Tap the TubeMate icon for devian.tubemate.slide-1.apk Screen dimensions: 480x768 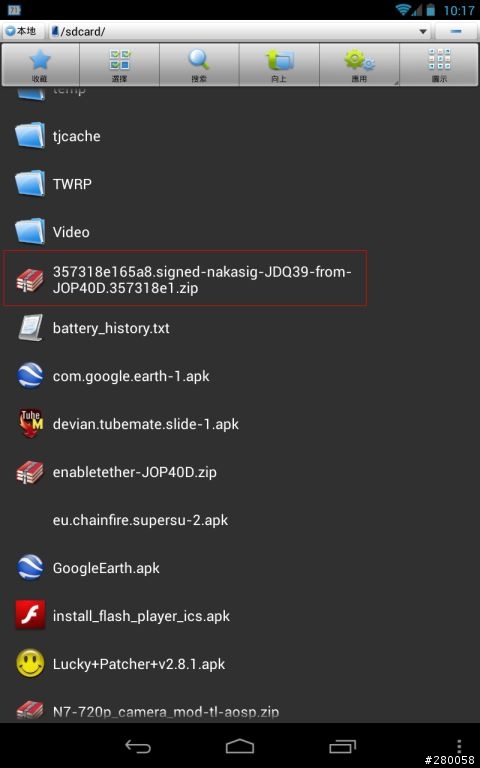30,424
